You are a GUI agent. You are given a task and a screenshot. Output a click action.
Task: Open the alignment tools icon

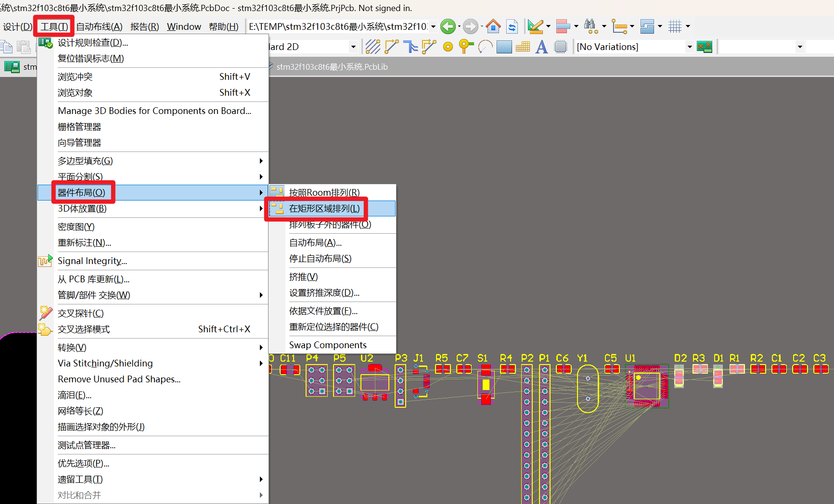[x=563, y=26]
